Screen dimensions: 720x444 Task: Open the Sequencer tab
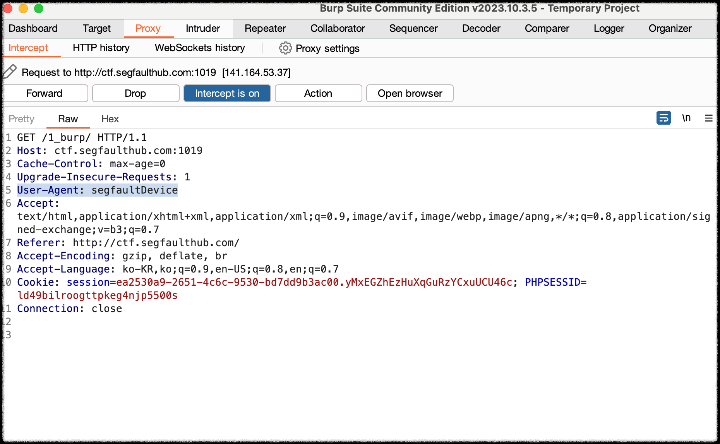(x=413, y=28)
